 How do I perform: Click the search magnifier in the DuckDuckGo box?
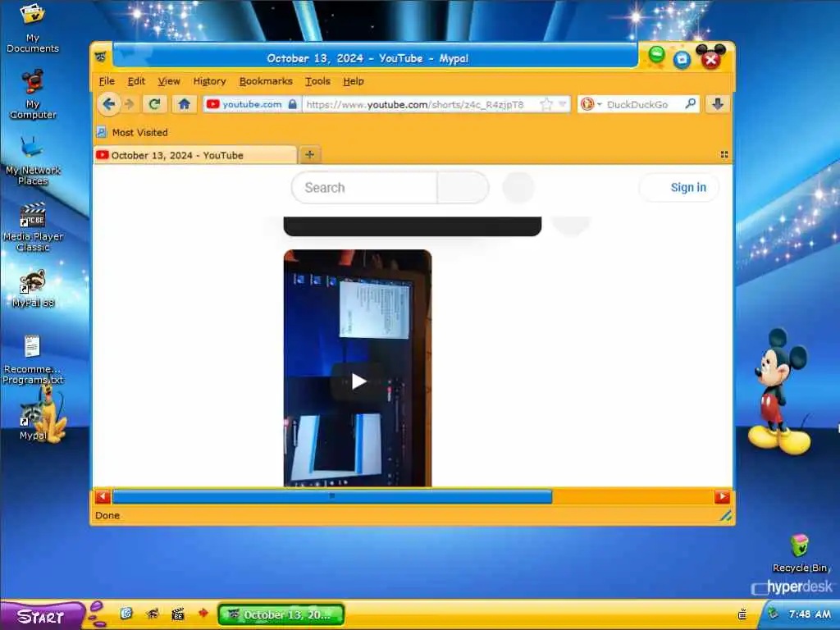click(x=691, y=103)
